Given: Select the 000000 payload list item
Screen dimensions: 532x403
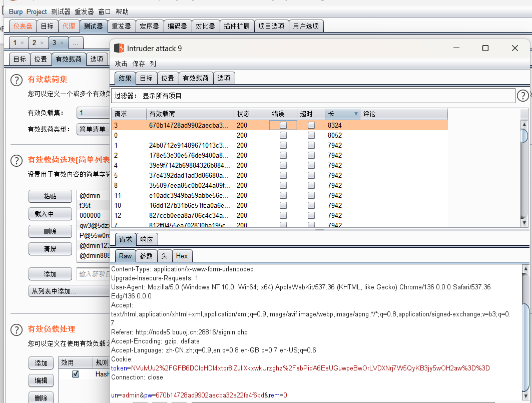Looking at the screenshot, I should tap(94, 216).
